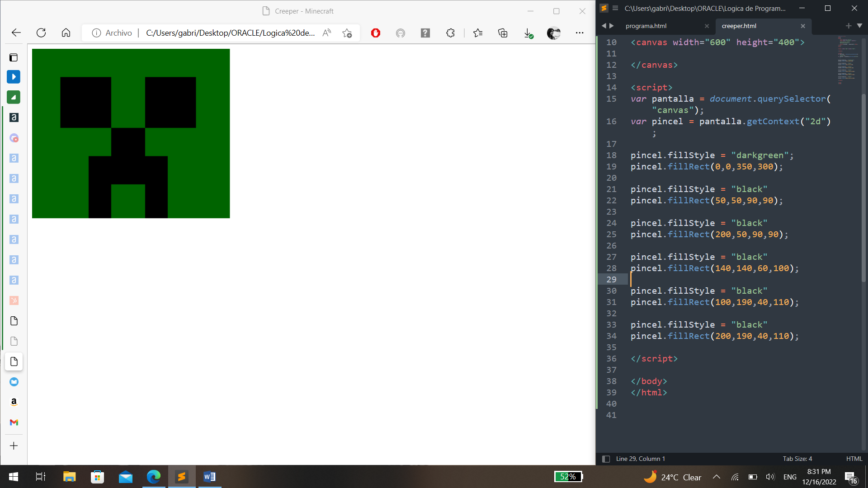Click the "darkgreen" string on line 18
This screenshot has height=488, width=868.
coord(759,155)
